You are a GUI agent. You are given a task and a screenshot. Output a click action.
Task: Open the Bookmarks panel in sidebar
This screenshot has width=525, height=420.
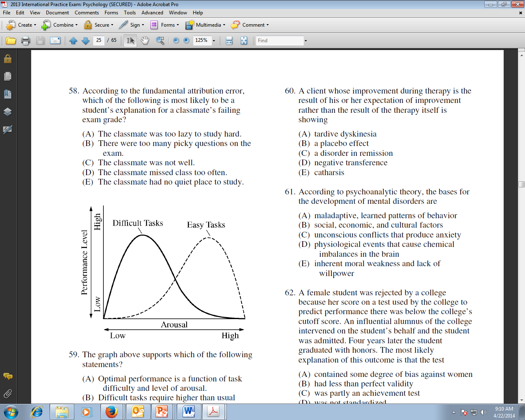7,94
